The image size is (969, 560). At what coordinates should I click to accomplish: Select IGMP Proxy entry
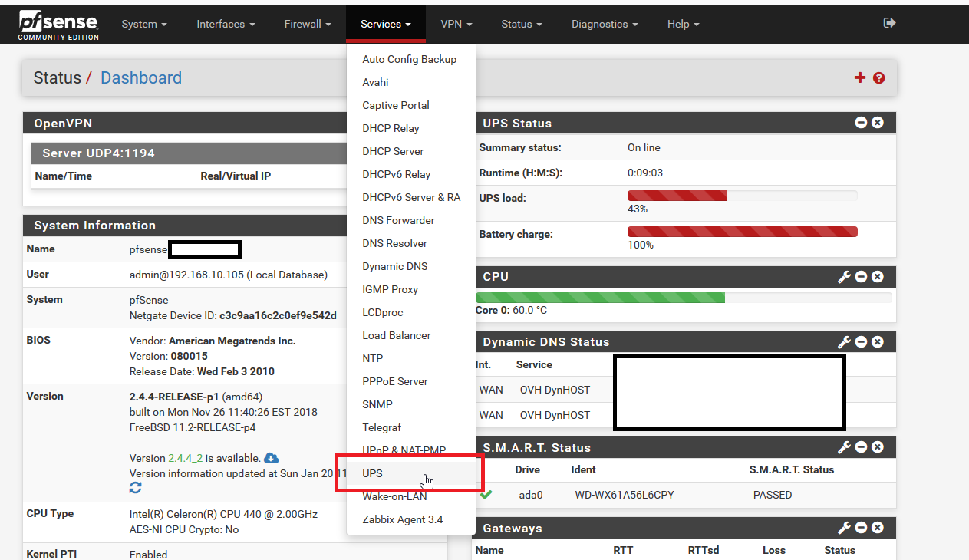coord(411,289)
